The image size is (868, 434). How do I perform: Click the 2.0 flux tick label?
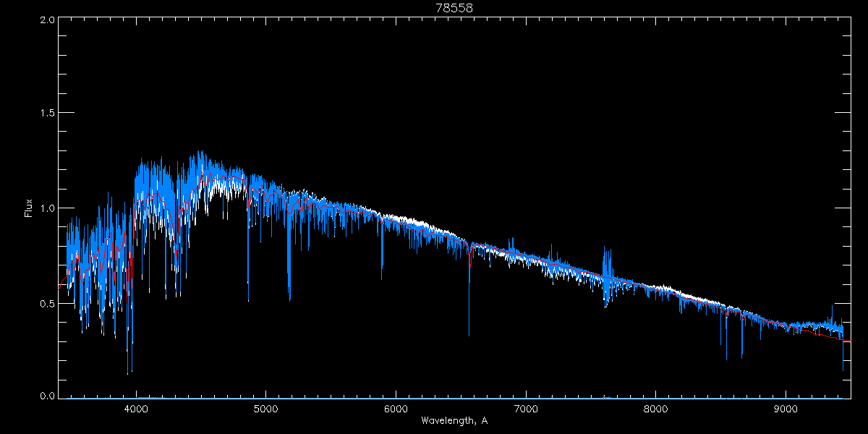point(47,20)
